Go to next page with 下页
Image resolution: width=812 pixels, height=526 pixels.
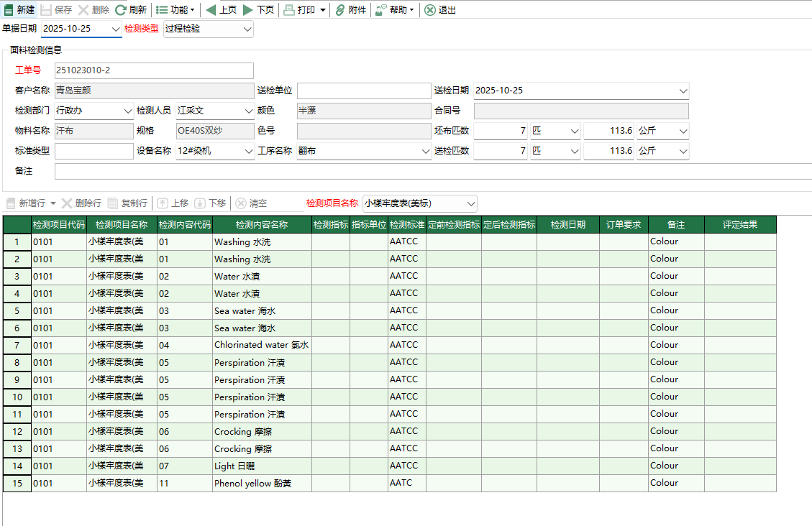pyautogui.click(x=248, y=10)
